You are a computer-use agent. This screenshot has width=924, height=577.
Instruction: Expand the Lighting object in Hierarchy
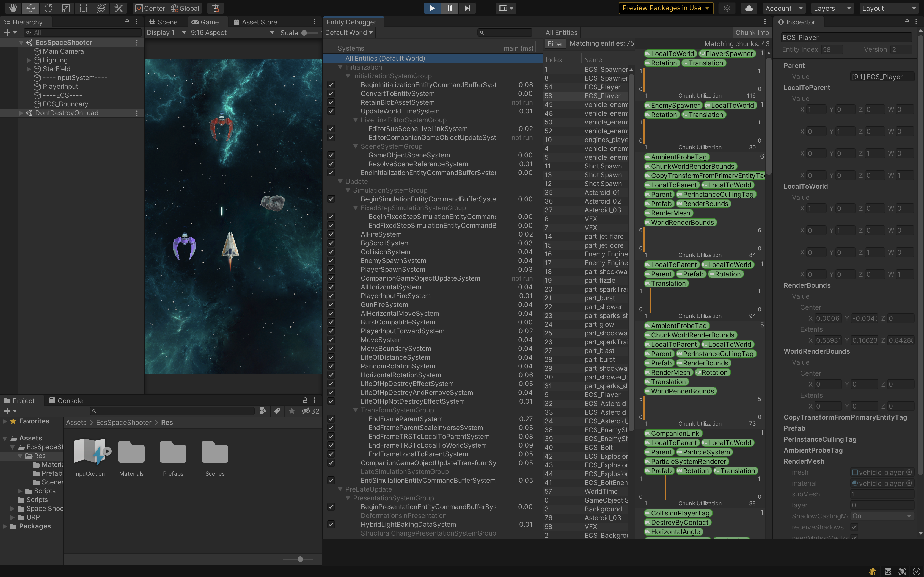click(29, 60)
